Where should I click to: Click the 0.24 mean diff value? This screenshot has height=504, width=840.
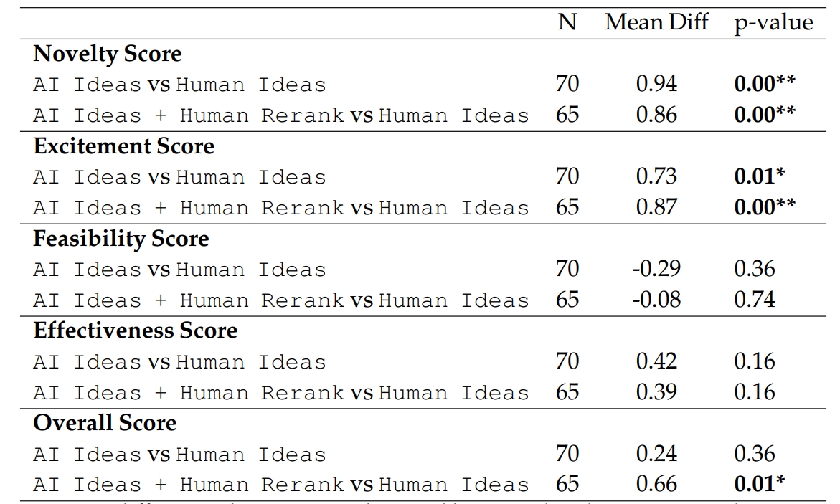pos(656,454)
